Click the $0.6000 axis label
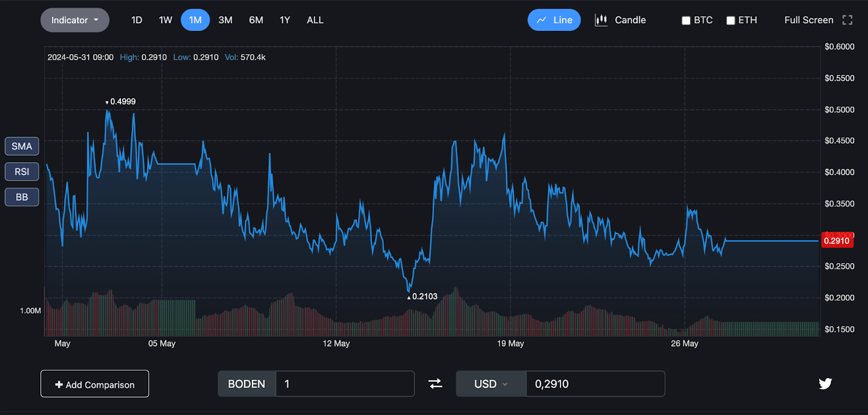This screenshot has height=415, width=868. (839, 47)
